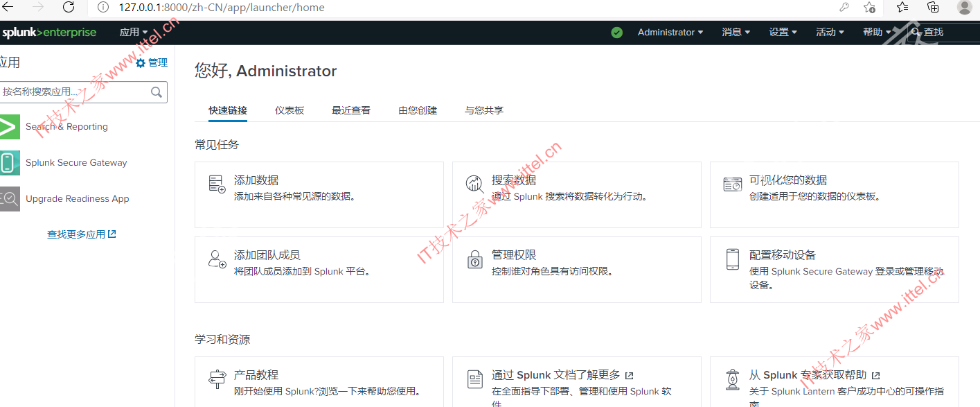The image size is (980, 407).
Task: Click the 学习和资源 section heading
Action: [222, 340]
